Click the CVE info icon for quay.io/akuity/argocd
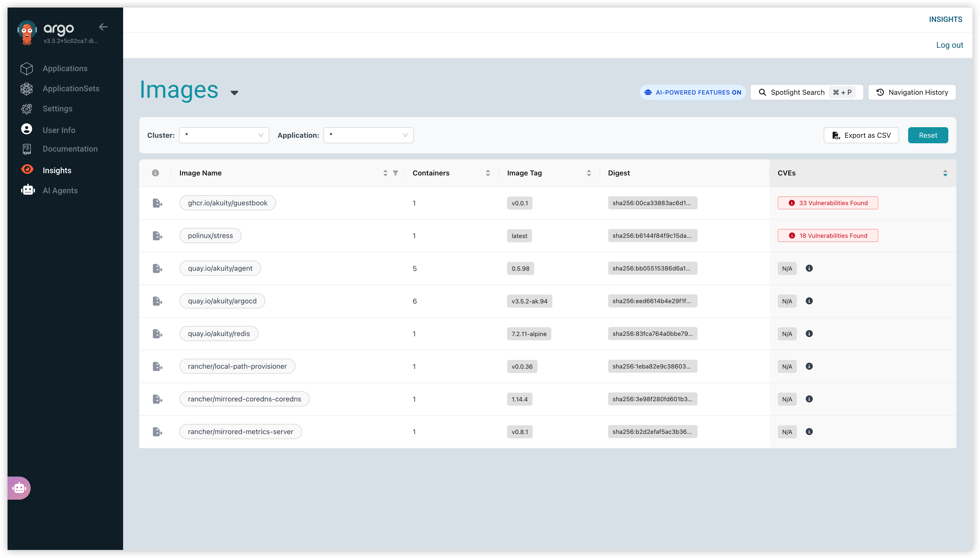This screenshot has height=558, width=980. 809,301
